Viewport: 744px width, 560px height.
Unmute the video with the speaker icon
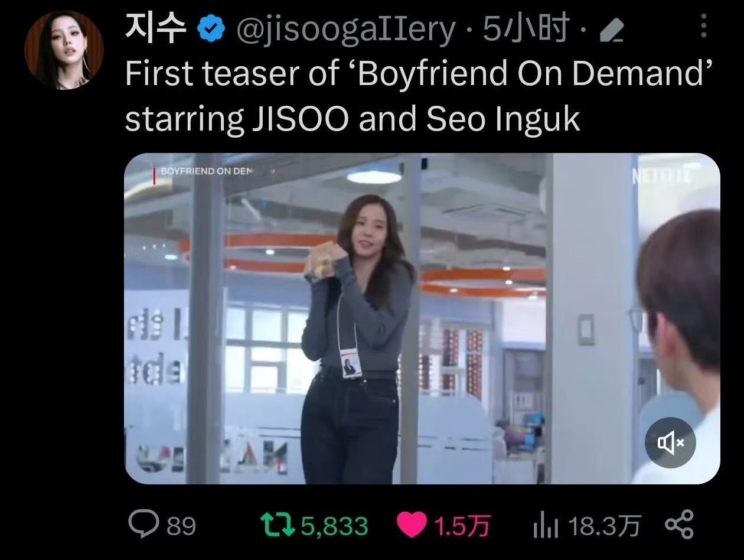click(x=670, y=442)
